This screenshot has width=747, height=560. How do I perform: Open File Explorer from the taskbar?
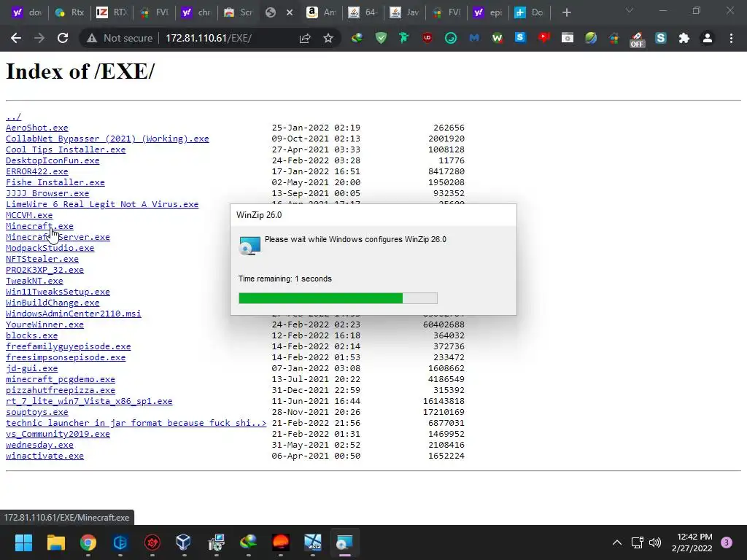pos(55,542)
